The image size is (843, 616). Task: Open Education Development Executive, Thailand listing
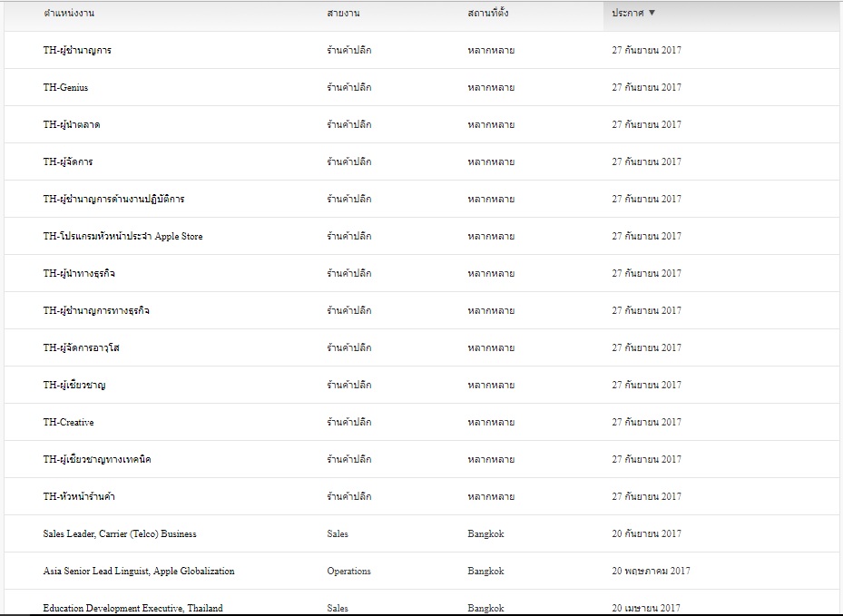coord(132,608)
